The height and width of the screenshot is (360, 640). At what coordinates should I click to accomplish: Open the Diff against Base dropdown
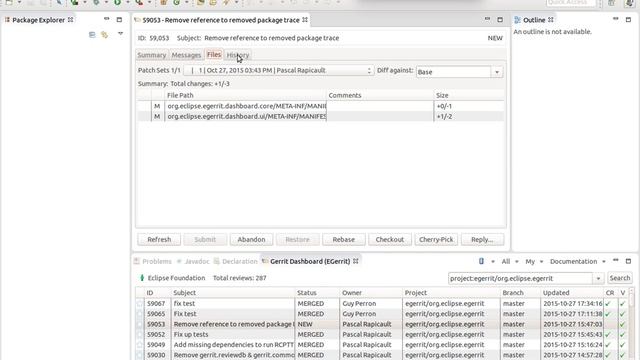(x=497, y=72)
